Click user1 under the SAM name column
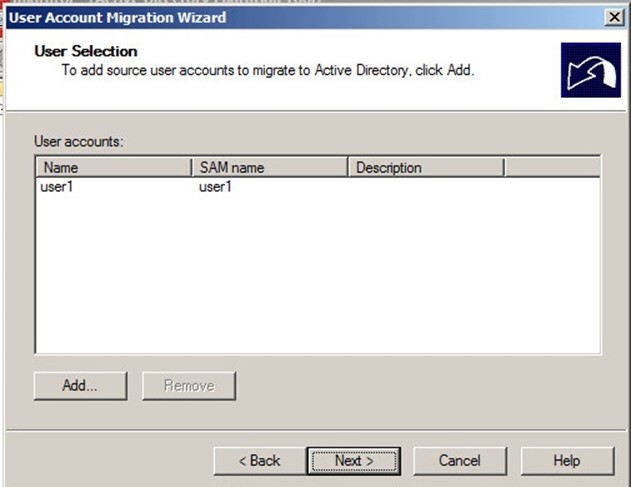The image size is (631, 487). (215, 186)
